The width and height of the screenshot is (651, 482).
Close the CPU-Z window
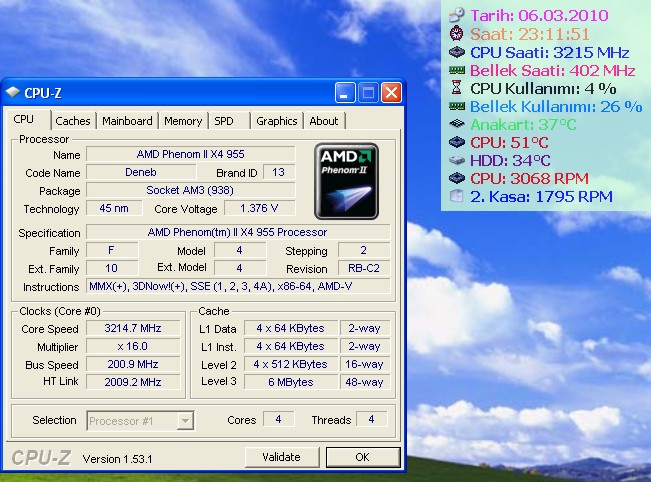coord(391,92)
